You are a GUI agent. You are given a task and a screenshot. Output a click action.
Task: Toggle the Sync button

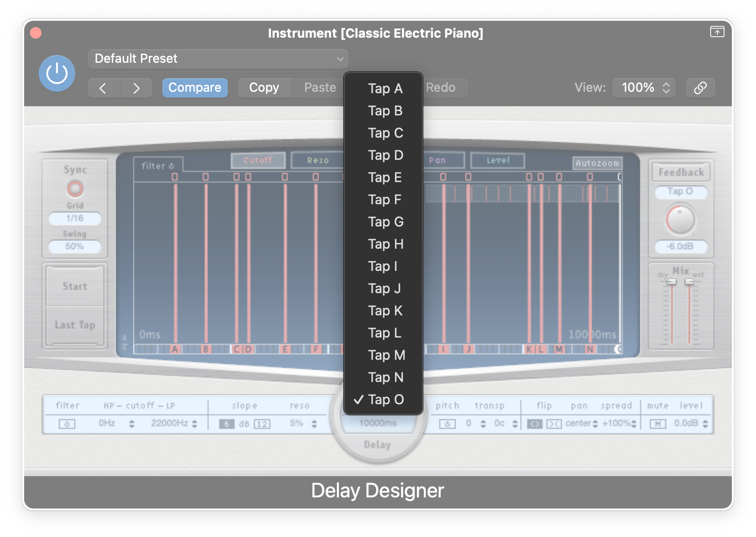tap(75, 188)
